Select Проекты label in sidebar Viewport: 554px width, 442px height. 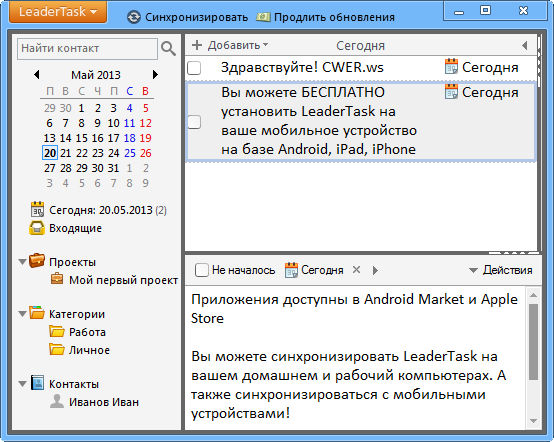72,262
